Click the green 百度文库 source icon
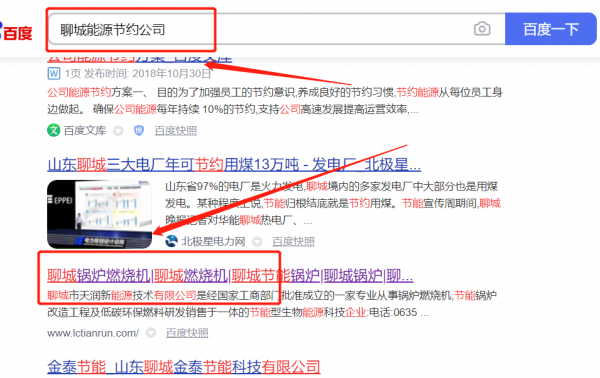The width and height of the screenshot is (600, 378). pos(54,130)
